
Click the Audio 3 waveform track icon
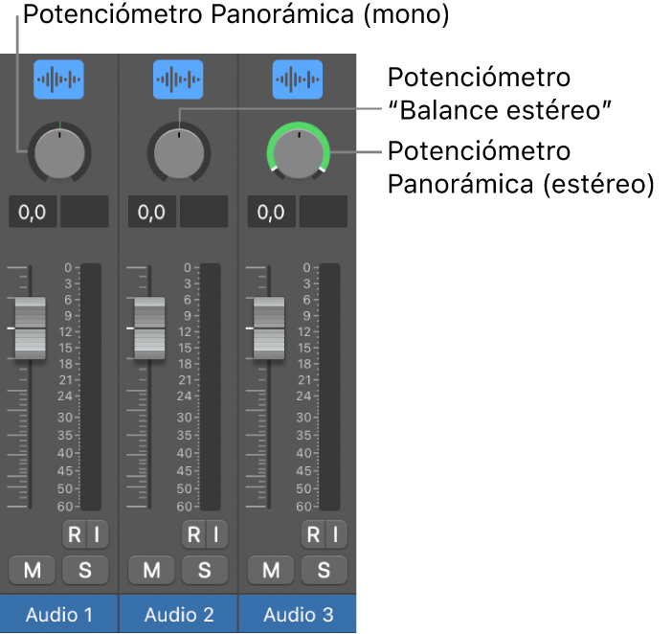pos(298,79)
